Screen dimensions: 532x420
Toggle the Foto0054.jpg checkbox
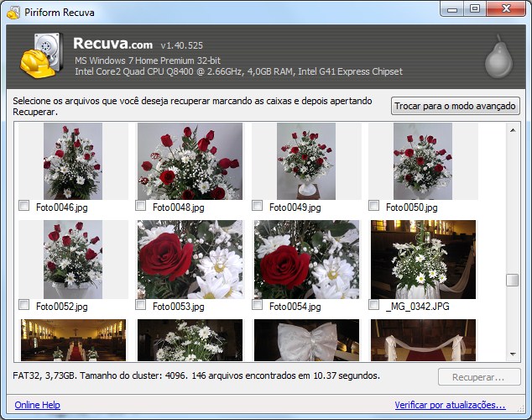[x=257, y=305]
